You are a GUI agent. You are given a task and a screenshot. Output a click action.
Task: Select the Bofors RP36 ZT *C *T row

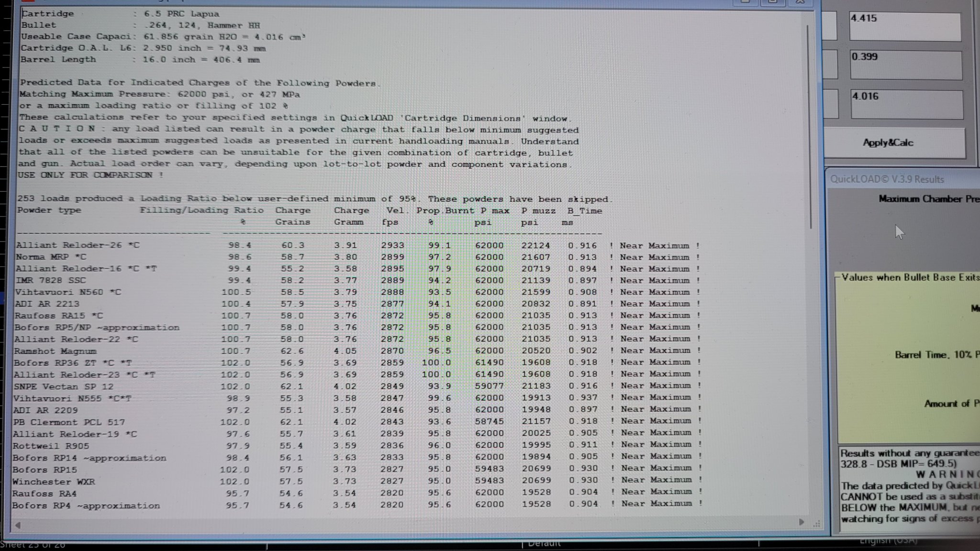coord(358,363)
